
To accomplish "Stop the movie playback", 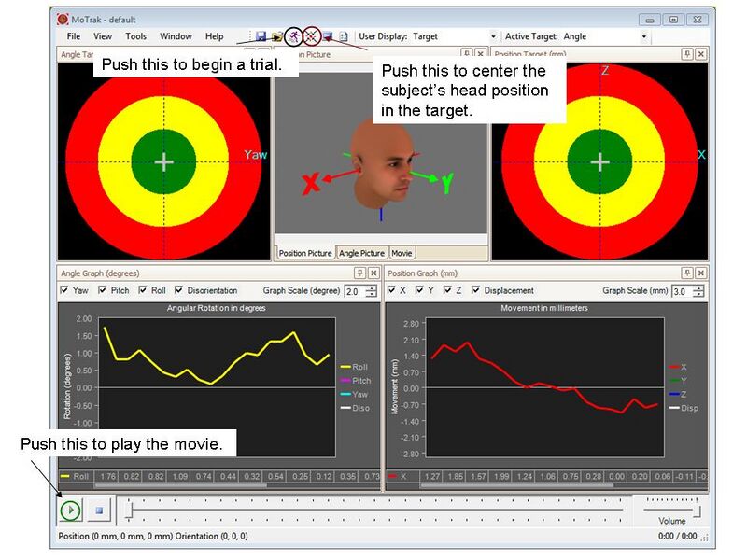I will pyautogui.click(x=99, y=511).
